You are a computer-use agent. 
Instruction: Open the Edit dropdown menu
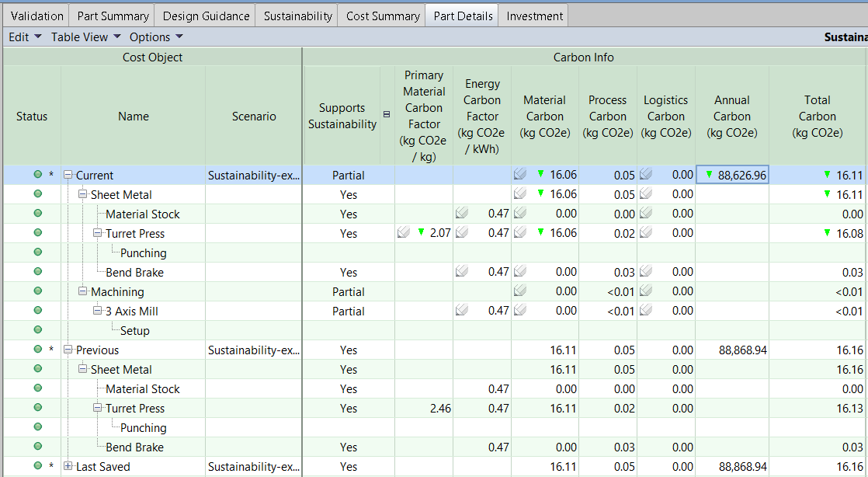[25, 37]
